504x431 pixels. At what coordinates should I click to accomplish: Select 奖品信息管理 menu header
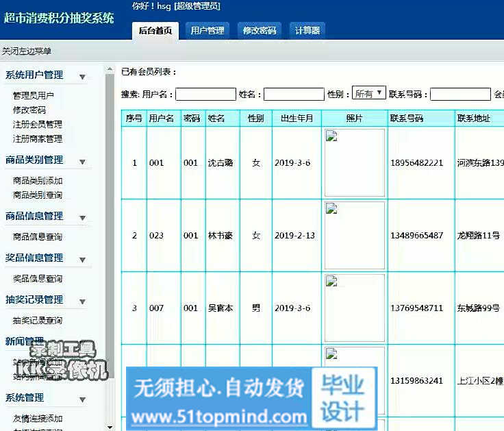34,258
